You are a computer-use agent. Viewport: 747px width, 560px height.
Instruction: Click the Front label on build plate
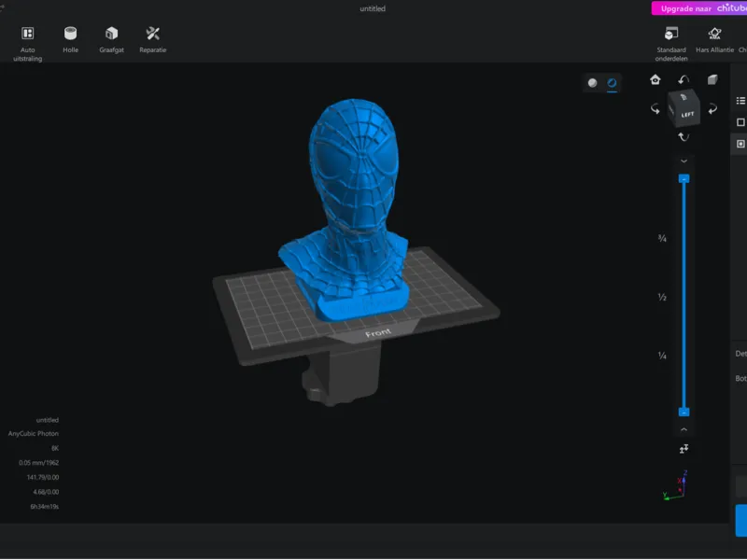pos(378,333)
